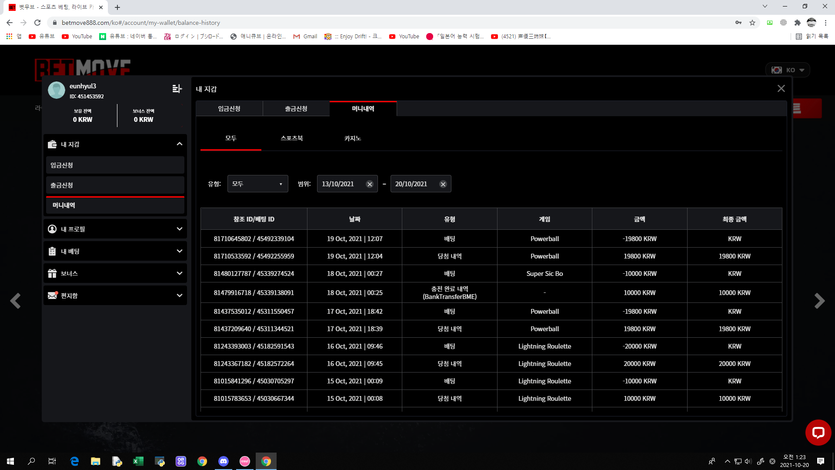The image size is (835, 470).
Task: Open withdrawal request in the sidebar
Action: tap(115, 185)
